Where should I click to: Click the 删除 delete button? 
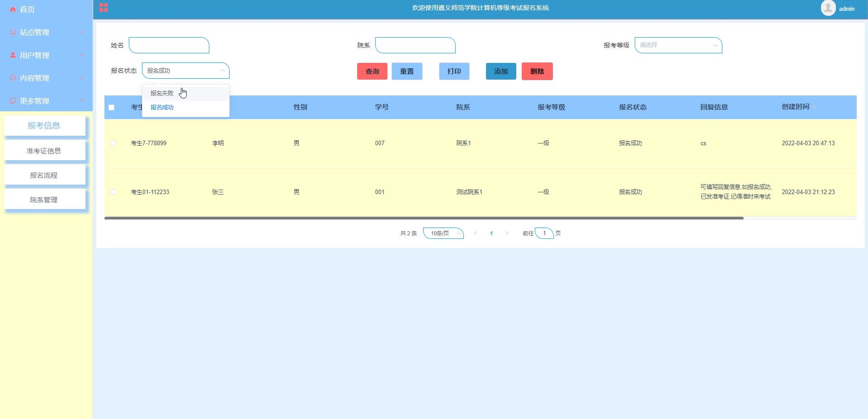537,71
